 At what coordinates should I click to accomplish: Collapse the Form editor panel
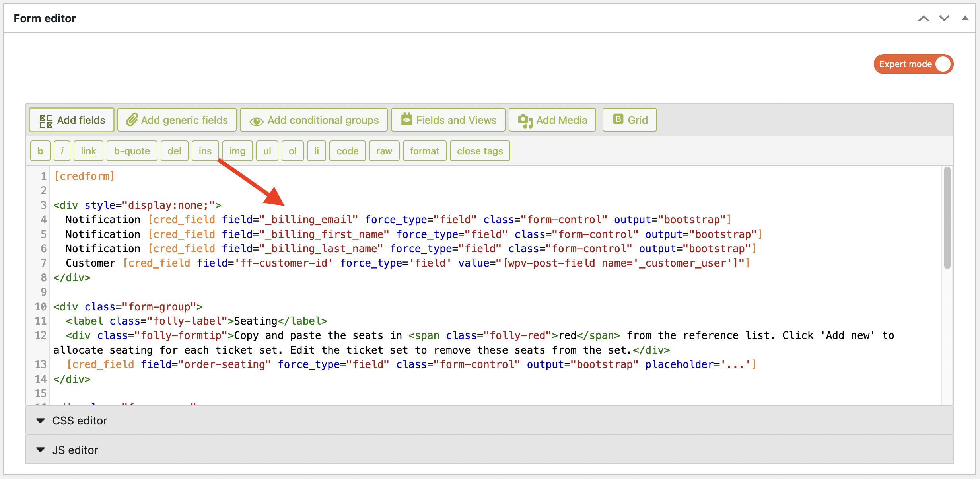click(x=965, y=18)
